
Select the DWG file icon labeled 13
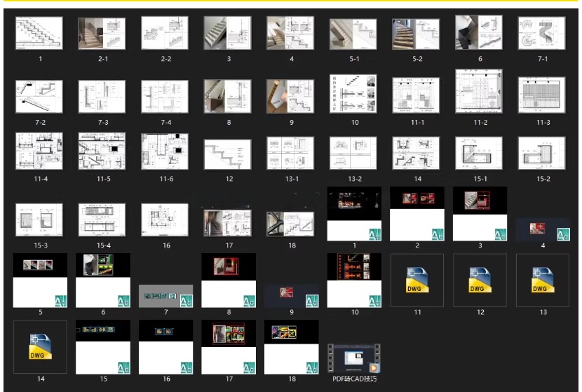(x=543, y=281)
